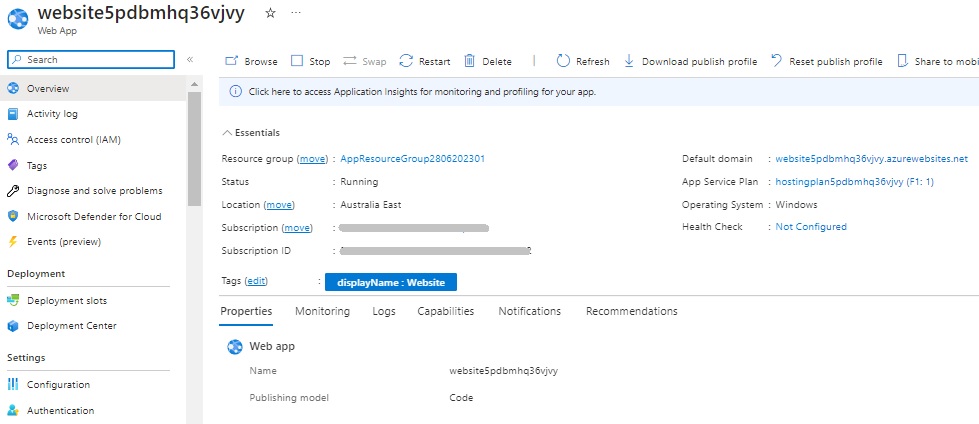Click the Download publish profile arrow icon
The image size is (979, 424).
(629, 61)
